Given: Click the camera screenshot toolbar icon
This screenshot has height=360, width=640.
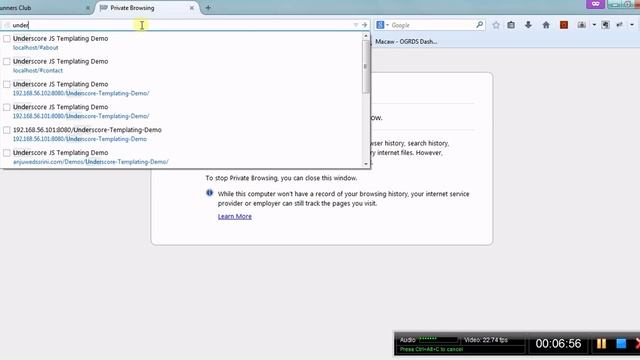Looking at the screenshot, I should pos(582,25).
